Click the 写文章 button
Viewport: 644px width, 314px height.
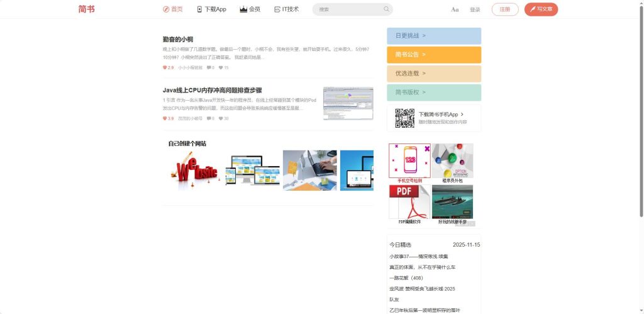point(541,9)
